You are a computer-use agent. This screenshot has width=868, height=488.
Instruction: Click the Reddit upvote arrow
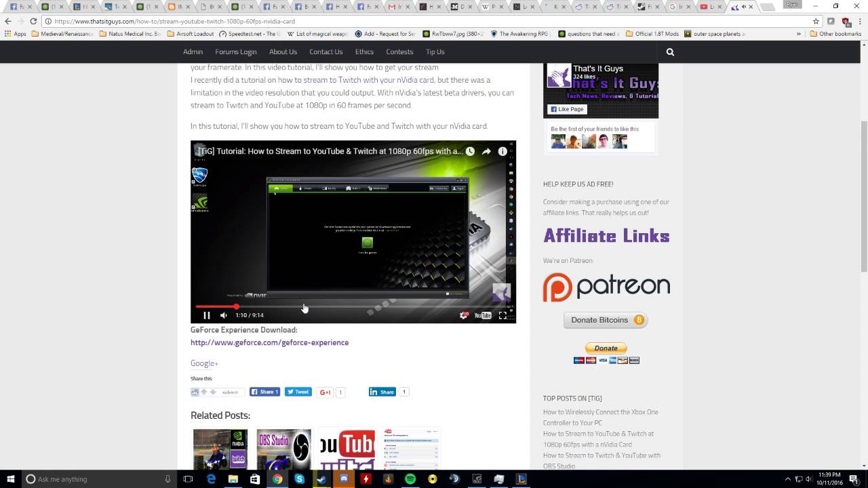(204, 392)
